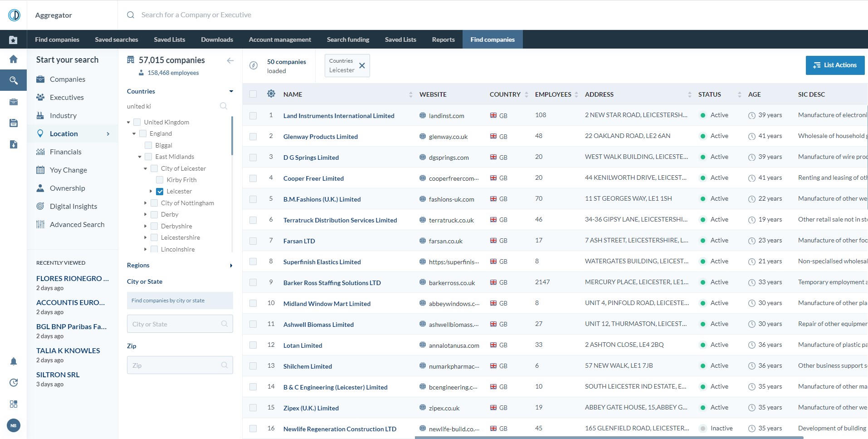The width and height of the screenshot is (868, 439).
Task: Switch to the Downloads tab
Action: point(217,39)
